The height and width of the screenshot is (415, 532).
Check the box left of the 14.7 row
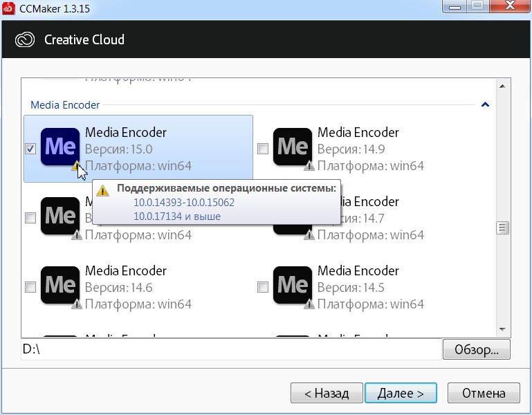click(30, 218)
